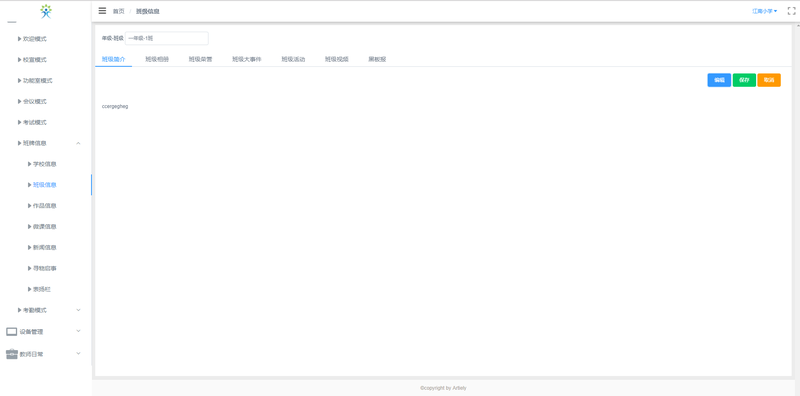The image size is (800, 396).
Task: Switch to the 班级大事件 tab
Action: [247, 59]
